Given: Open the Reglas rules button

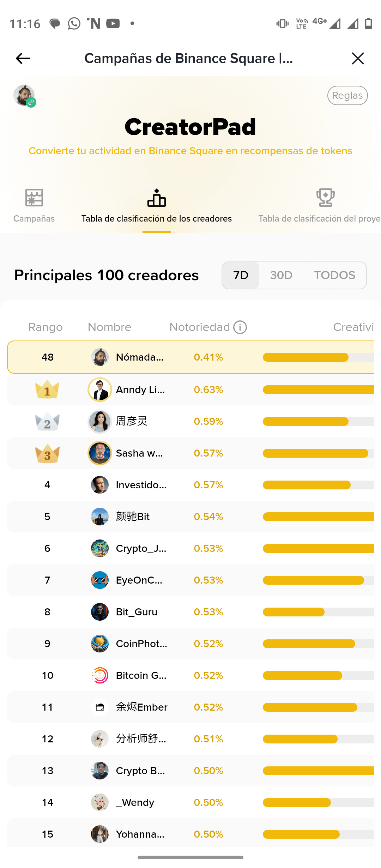Looking at the screenshot, I should coord(347,96).
